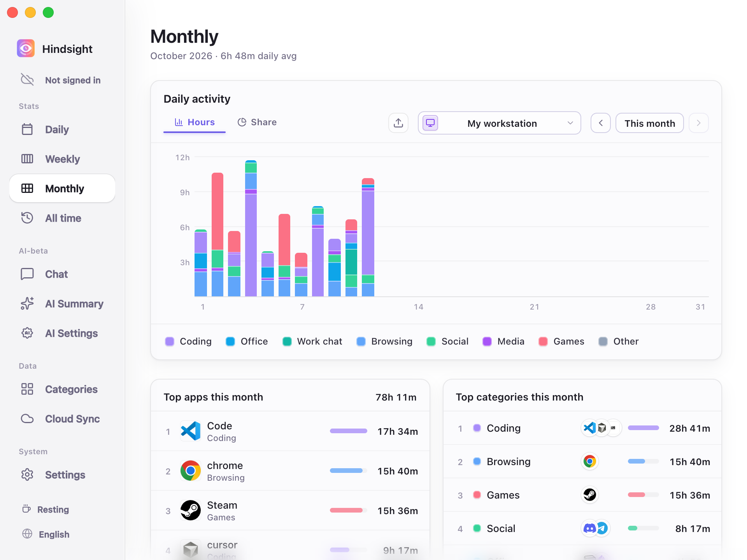The height and width of the screenshot is (560, 747).
Task: Switch to the Share chart tab
Action: tap(257, 122)
